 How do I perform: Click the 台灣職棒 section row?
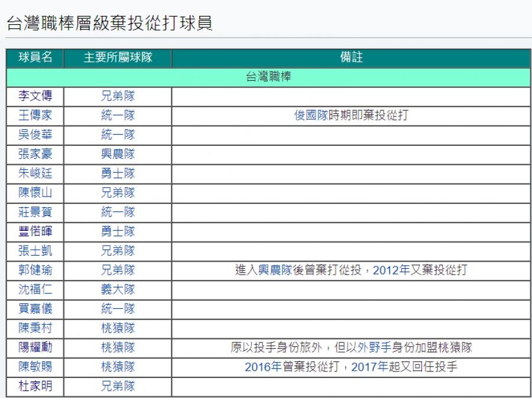pyautogui.click(x=268, y=77)
